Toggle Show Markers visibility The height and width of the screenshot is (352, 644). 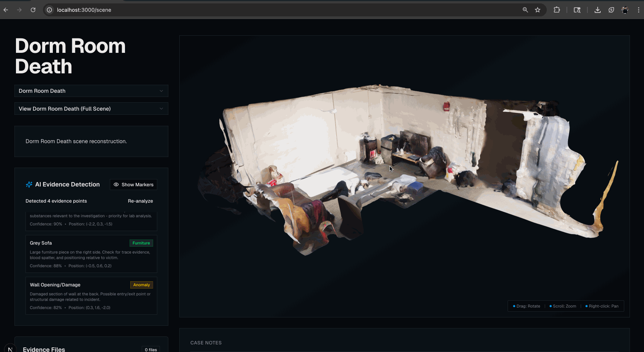(133, 185)
